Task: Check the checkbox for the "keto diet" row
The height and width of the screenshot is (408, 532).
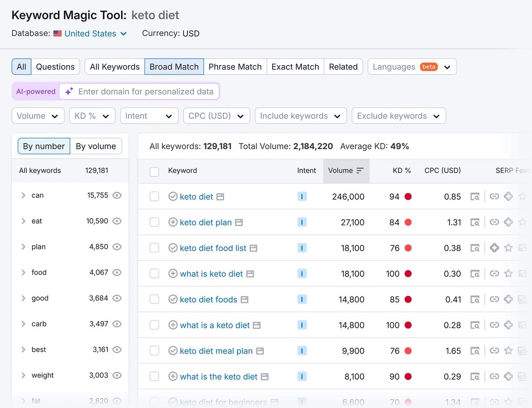Action: 154,197
